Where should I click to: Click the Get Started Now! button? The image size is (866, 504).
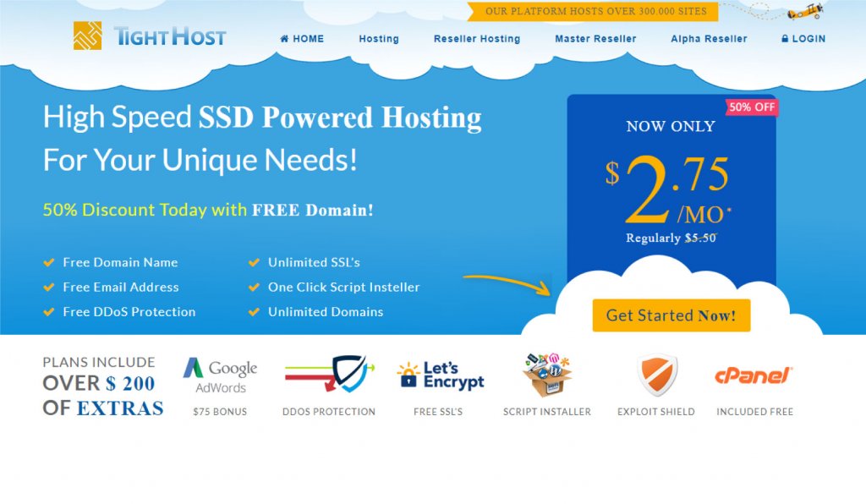pos(671,315)
